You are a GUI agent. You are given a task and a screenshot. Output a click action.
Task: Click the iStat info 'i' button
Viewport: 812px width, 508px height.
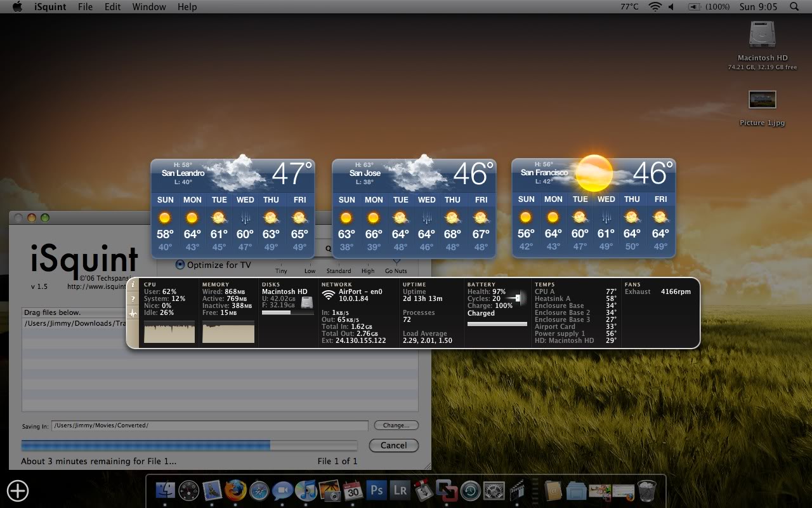tap(133, 285)
